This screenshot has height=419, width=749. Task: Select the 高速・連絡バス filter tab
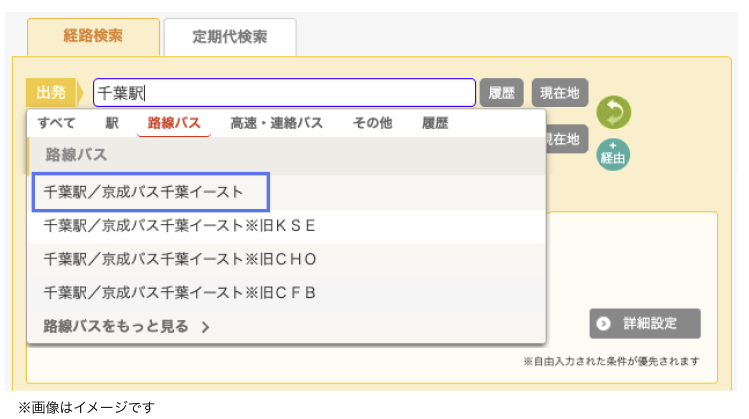277,123
